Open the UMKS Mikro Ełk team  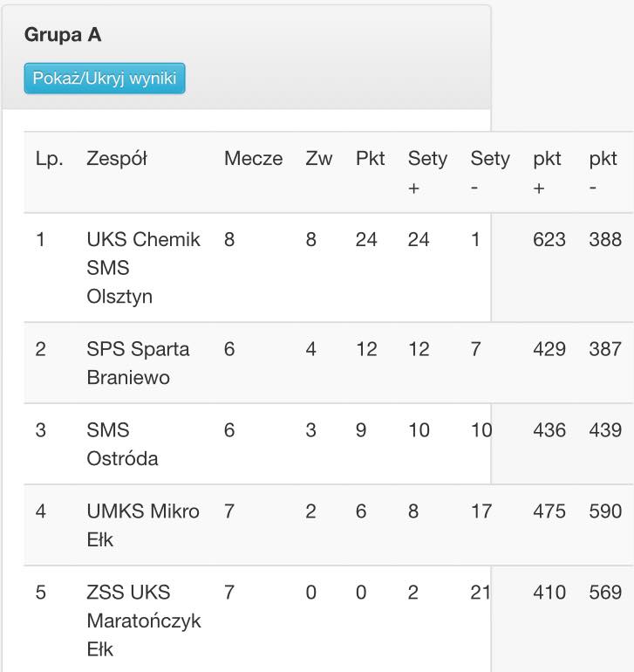tap(143, 525)
